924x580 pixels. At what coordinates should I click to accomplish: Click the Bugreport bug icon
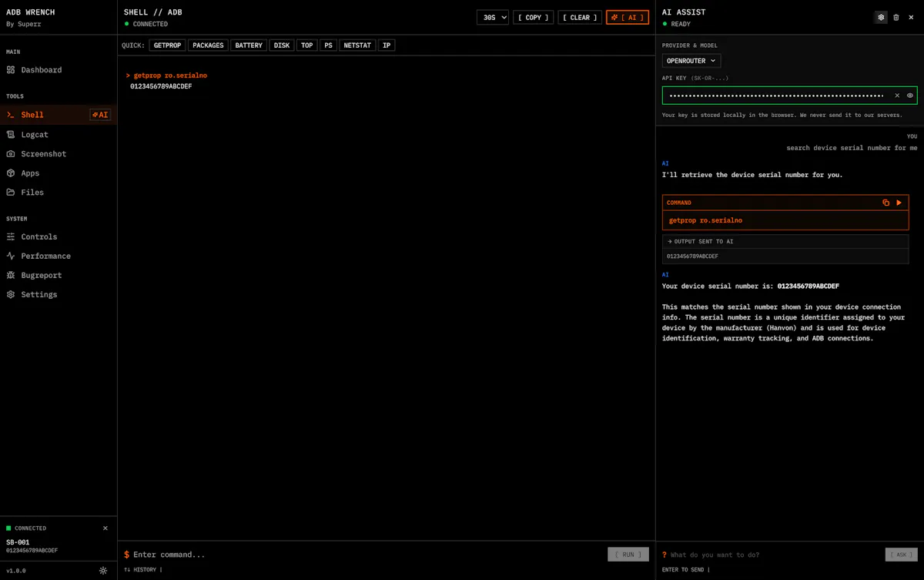11,275
